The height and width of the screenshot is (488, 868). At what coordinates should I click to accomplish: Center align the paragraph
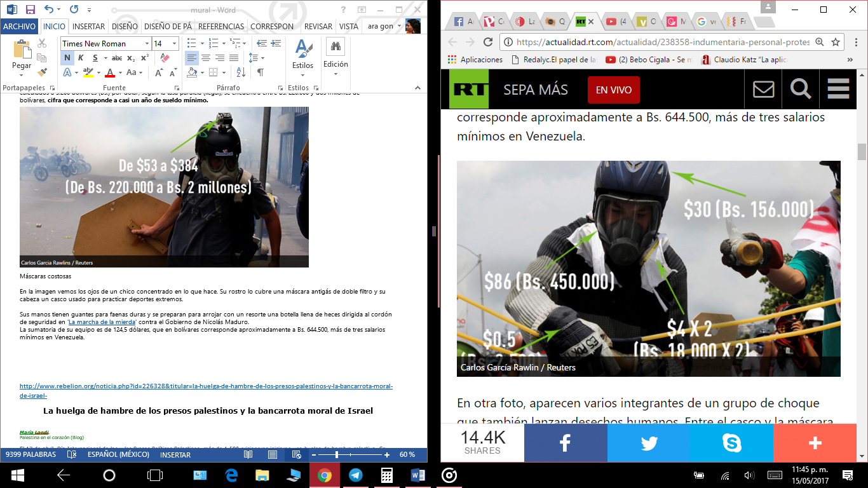point(206,58)
